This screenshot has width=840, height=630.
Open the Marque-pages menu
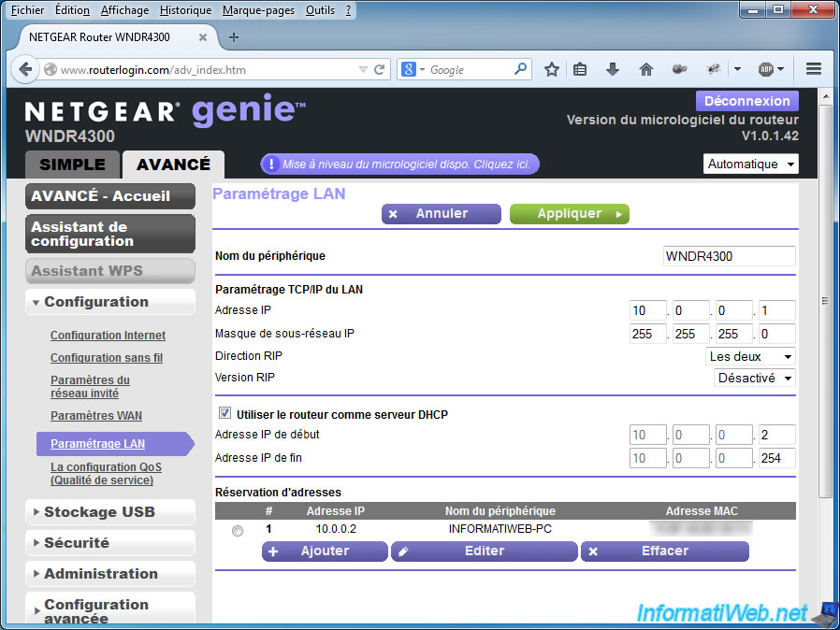coord(258,10)
